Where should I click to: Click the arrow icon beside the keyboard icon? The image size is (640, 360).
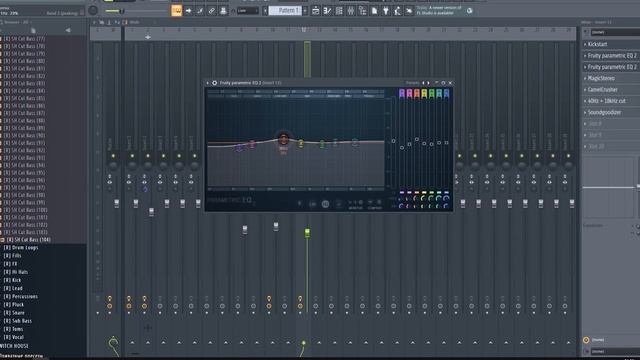[189, 11]
